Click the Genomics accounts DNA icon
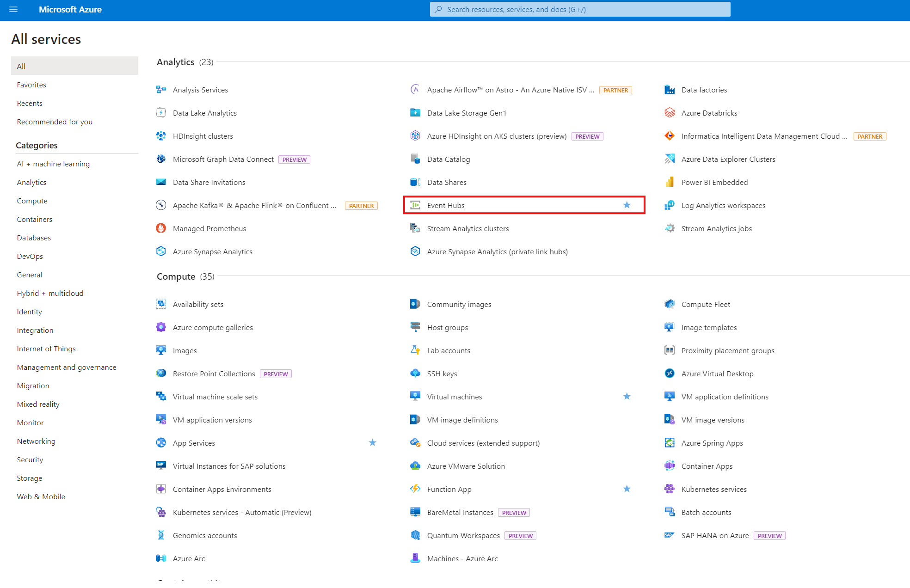The height and width of the screenshot is (588, 910). tap(161, 535)
